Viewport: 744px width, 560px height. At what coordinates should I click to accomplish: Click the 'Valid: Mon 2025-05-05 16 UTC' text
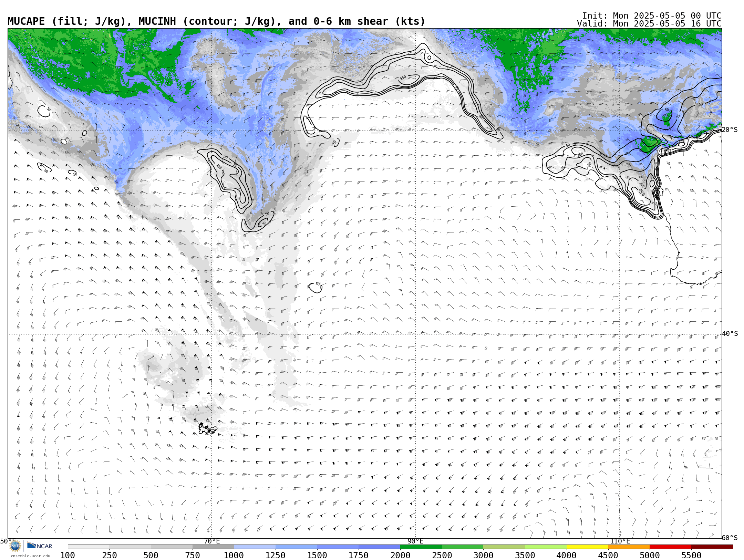(x=649, y=24)
